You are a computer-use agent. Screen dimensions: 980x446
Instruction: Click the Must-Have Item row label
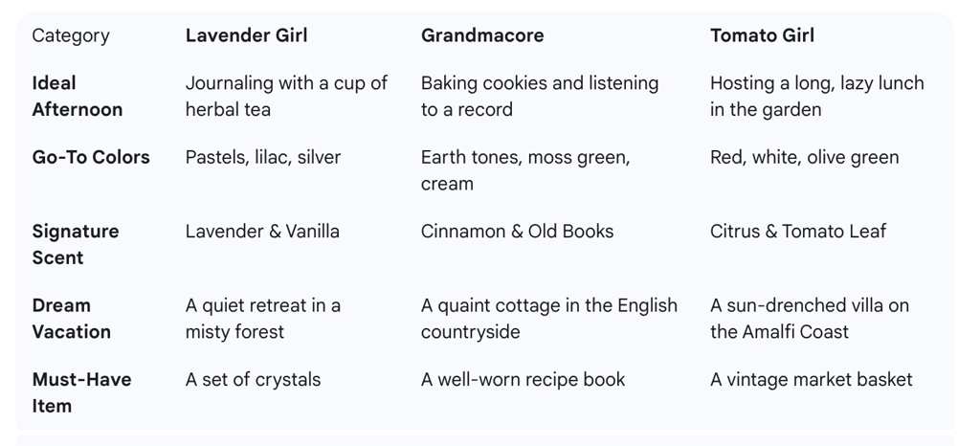tap(81, 393)
